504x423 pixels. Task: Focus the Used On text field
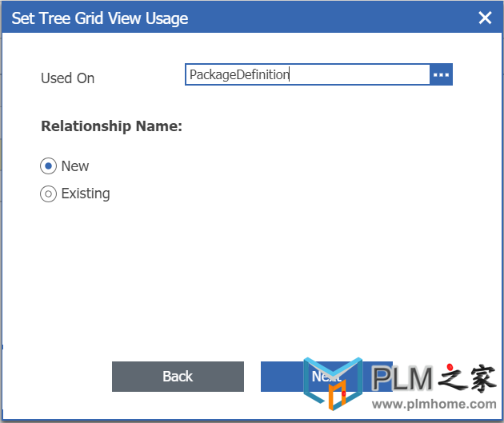[x=308, y=74]
